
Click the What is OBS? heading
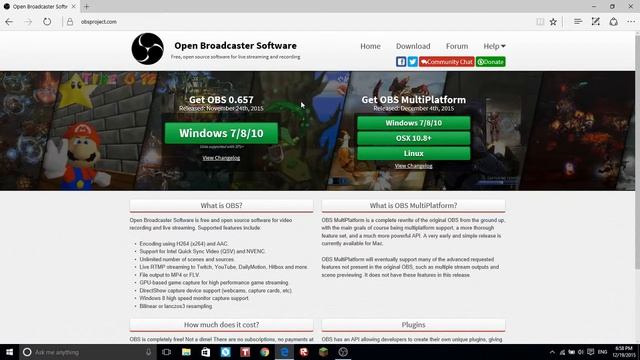(221, 205)
